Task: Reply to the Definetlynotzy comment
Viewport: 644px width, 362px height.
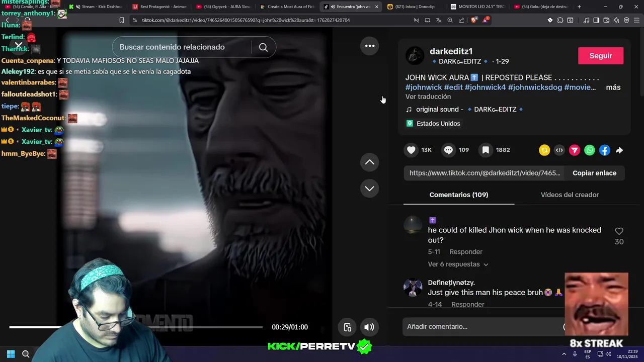Action: (467, 305)
